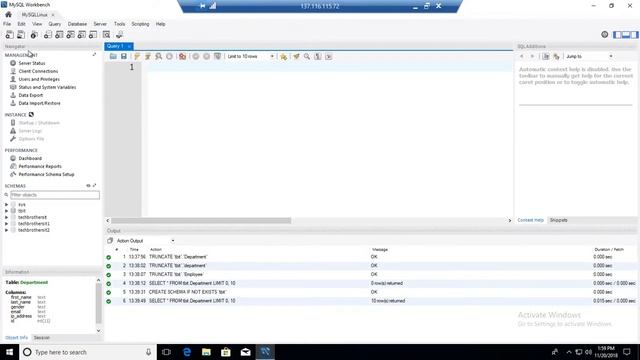Open the inspector for selected object icon
The width and height of the screenshot is (640, 360).
tap(34, 35)
